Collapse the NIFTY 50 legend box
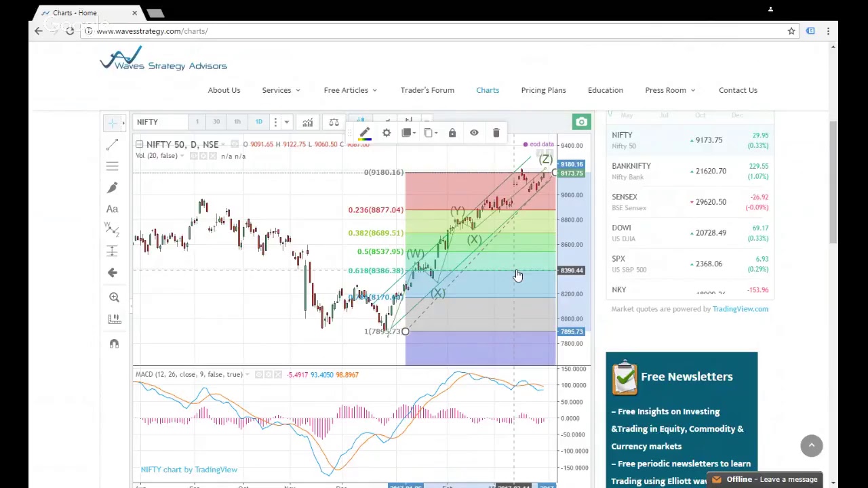 [139, 144]
